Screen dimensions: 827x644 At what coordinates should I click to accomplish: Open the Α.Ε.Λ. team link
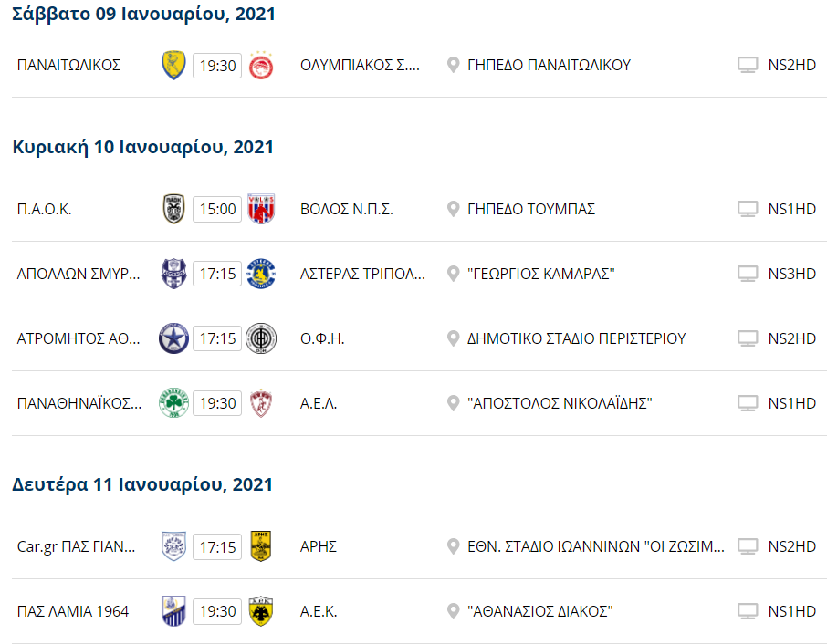(x=319, y=403)
